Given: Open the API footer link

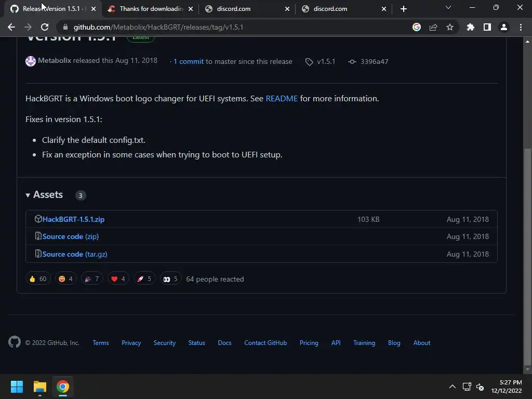Looking at the screenshot, I should tap(336, 343).
